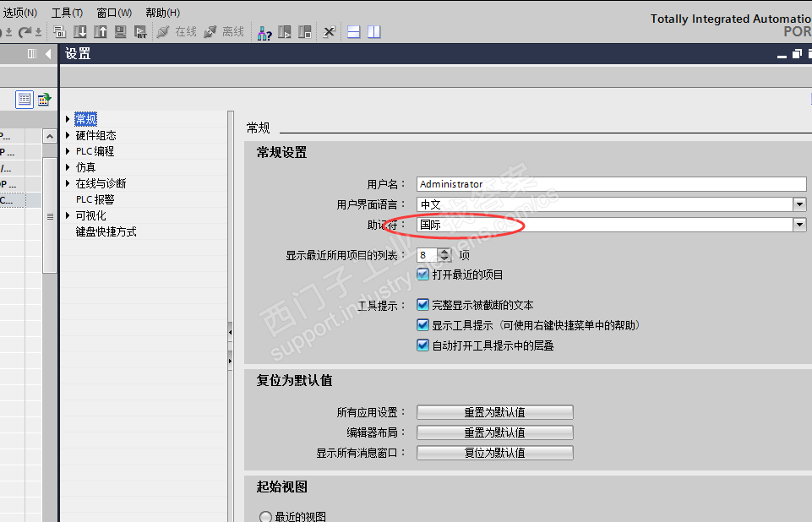Toggle the table view icon in the project tree panel

[x=25, y=99]
